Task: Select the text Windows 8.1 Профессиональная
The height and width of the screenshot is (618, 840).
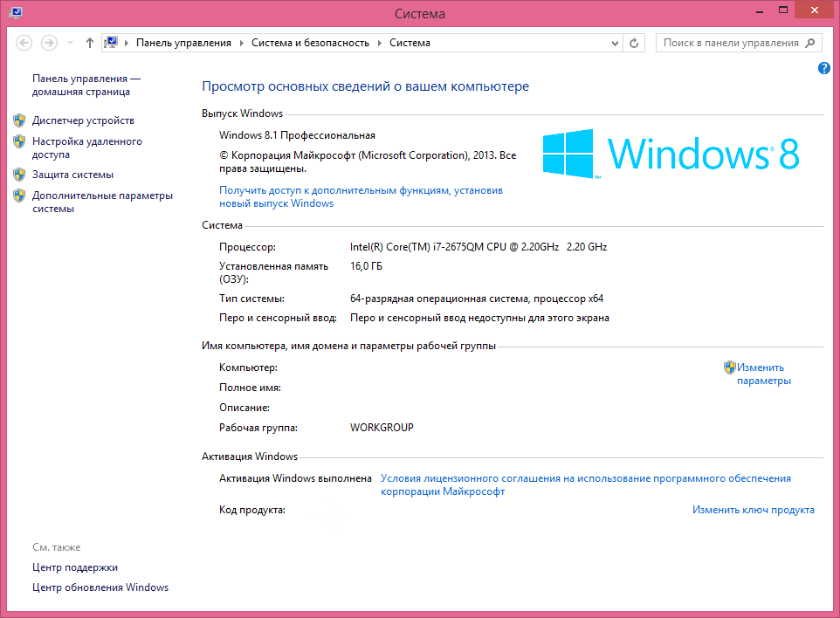Action: click(x=298, y=135)
